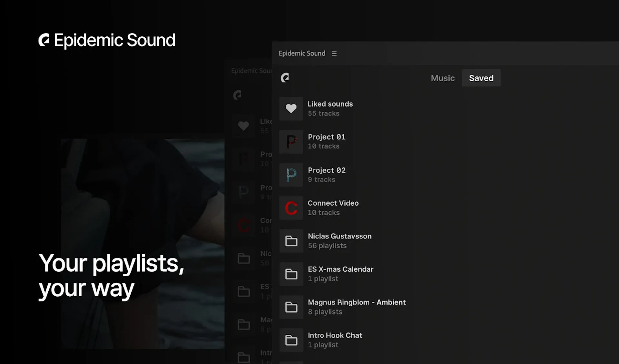The image size is (619, 364).
Task: Expand the Magnus Ringblom - Ambient folder entry
Action: (356, 302)
